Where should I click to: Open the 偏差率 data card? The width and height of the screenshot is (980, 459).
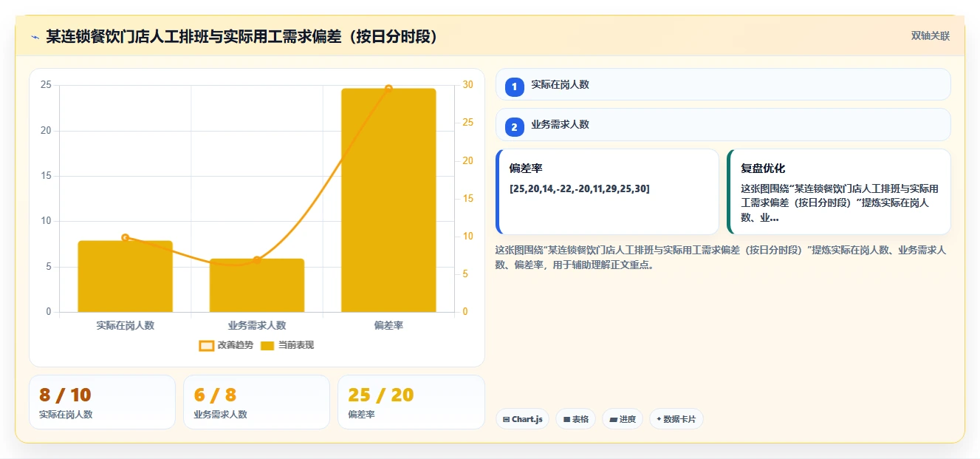pyautogui.click(x=607, y=191)
